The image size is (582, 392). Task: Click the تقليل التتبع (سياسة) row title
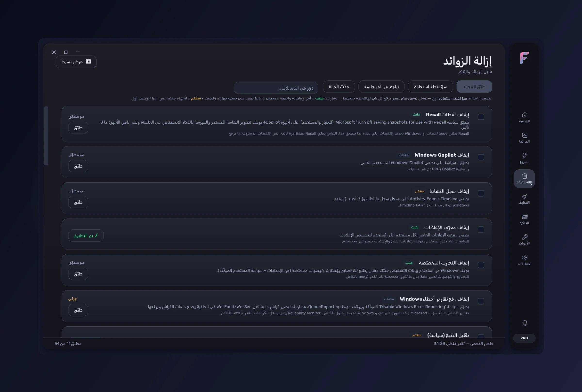click(448, 335)
